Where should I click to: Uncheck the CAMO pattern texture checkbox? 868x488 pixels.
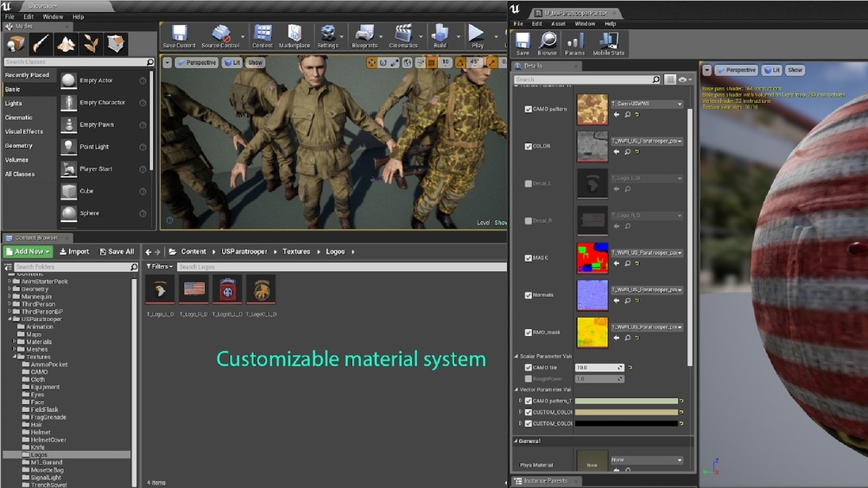point(529,110)
